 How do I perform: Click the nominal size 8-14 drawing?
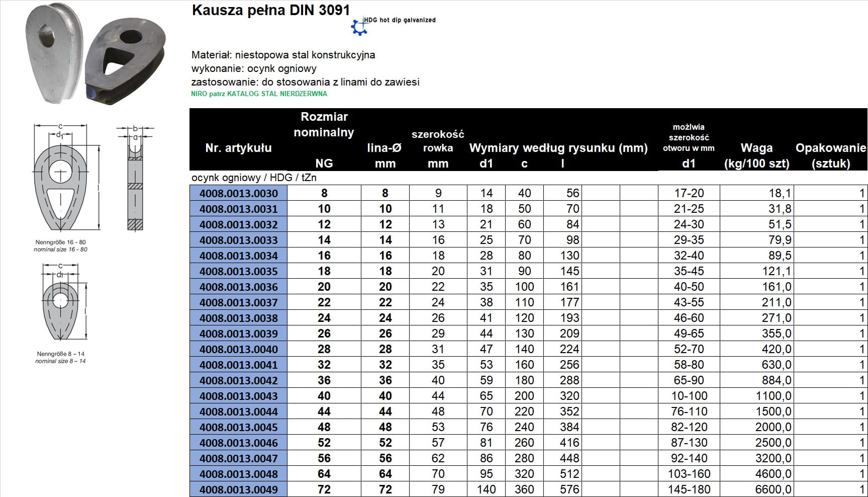click(x=61, y=303)
